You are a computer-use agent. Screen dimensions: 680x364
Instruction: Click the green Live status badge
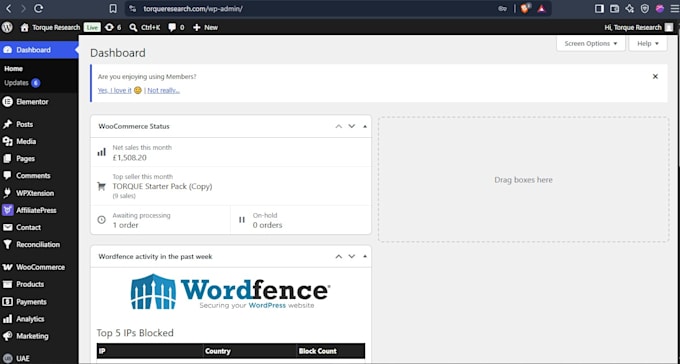92,27
